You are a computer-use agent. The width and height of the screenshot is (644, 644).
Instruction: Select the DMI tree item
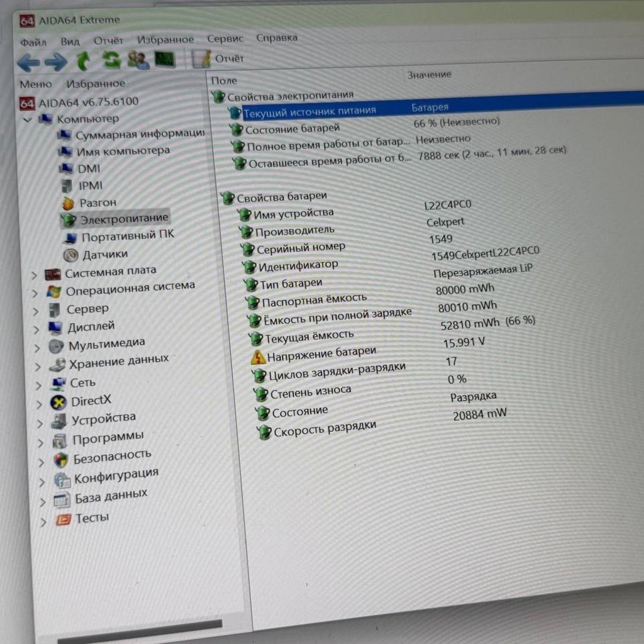pos(80,169)
